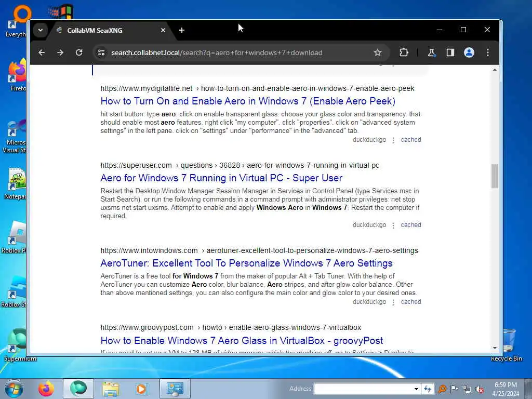Click the browser forward arrow
Image resolution: width=532 pixels, height=399 pixels.
(x=60, y=52)
